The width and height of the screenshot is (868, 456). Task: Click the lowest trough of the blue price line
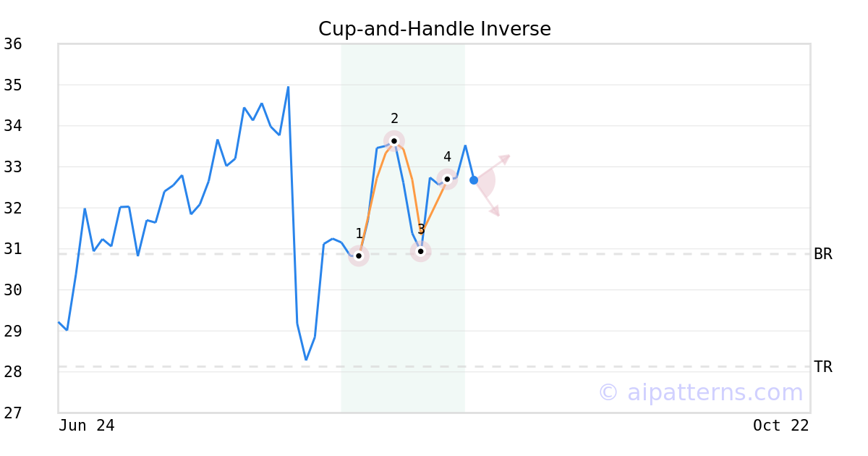[x=306, y=360]
